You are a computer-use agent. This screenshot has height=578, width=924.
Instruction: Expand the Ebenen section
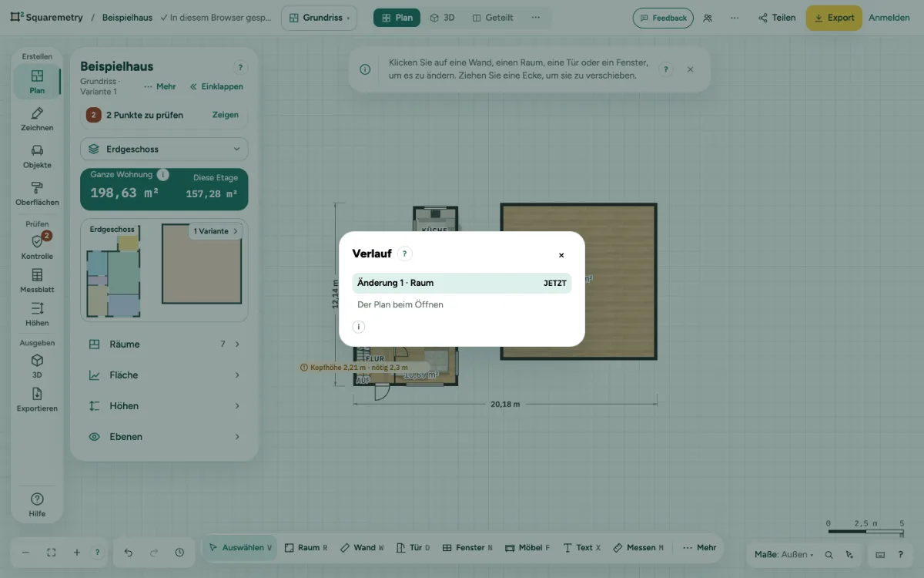(164, 437)
